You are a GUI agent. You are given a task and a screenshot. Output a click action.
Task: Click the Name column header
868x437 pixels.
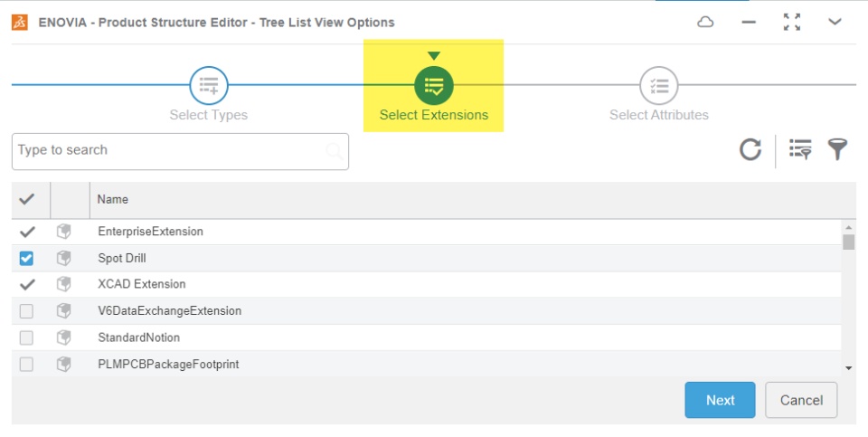tap(113, 199)
